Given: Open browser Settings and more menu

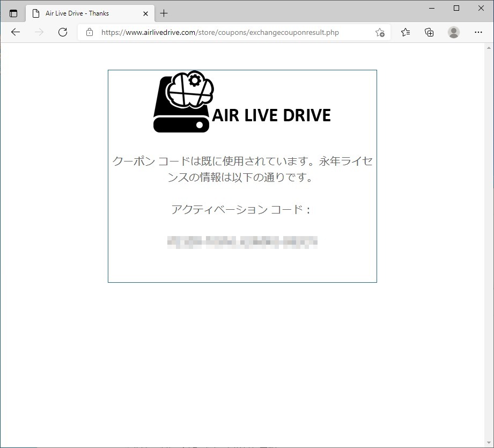Looking at the screenshot, I should [x=478, y=32].
